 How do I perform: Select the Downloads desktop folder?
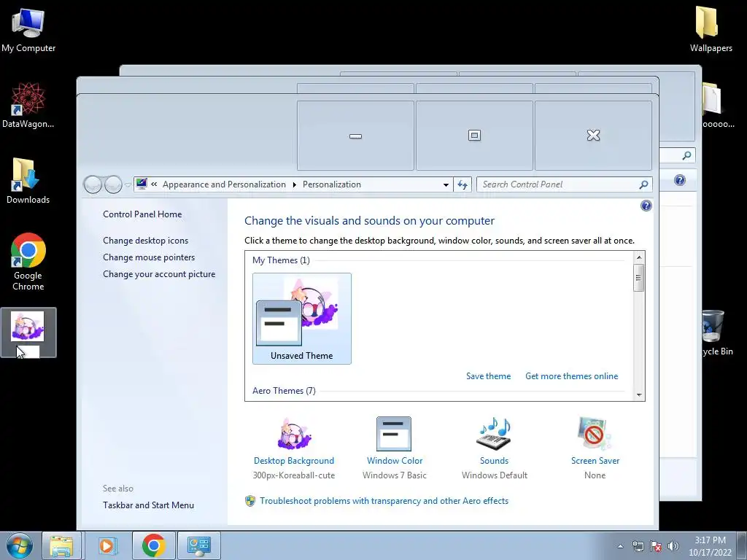[28, 181]
